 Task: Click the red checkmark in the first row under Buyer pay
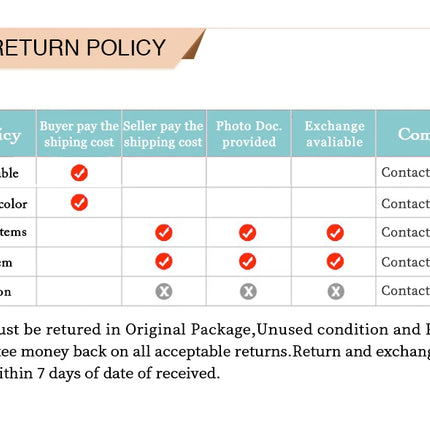pyautogui.click(x=79, y=173)
